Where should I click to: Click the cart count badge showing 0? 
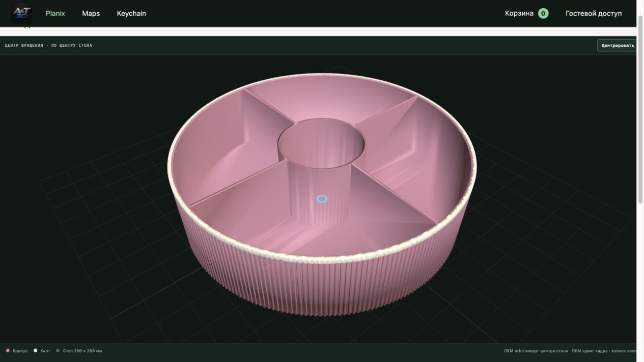(543, 14)
